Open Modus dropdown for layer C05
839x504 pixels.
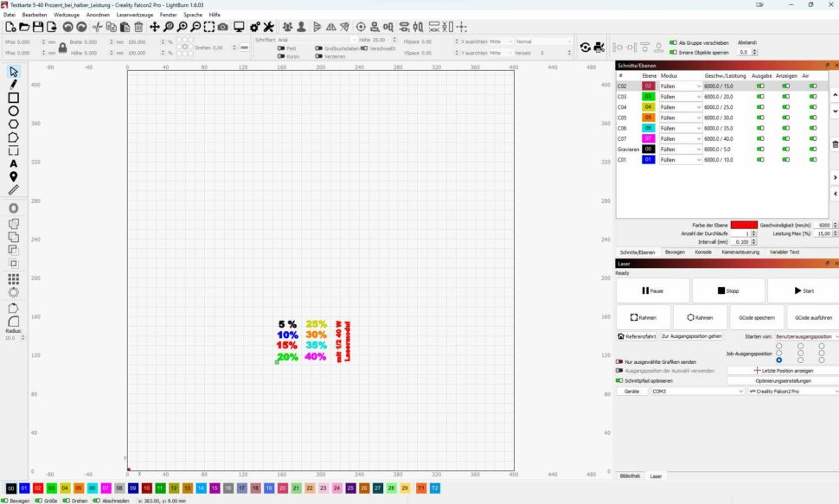(681, 118)
